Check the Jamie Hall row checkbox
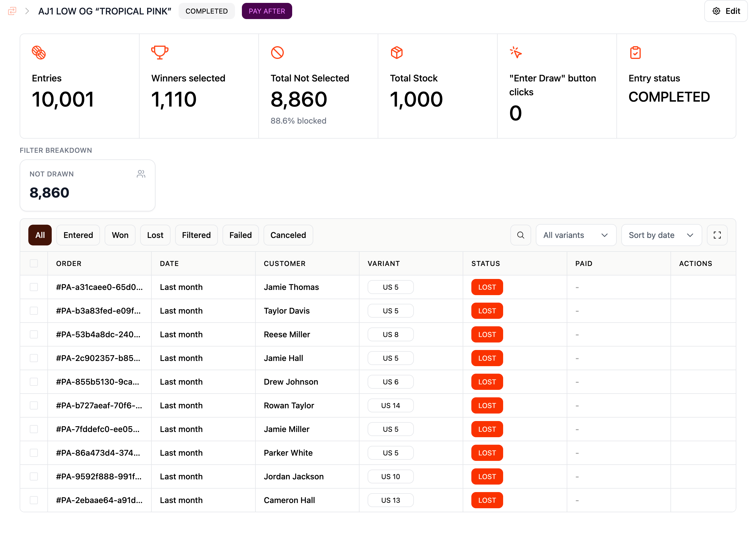756x540 pixels. pos(34,358)
